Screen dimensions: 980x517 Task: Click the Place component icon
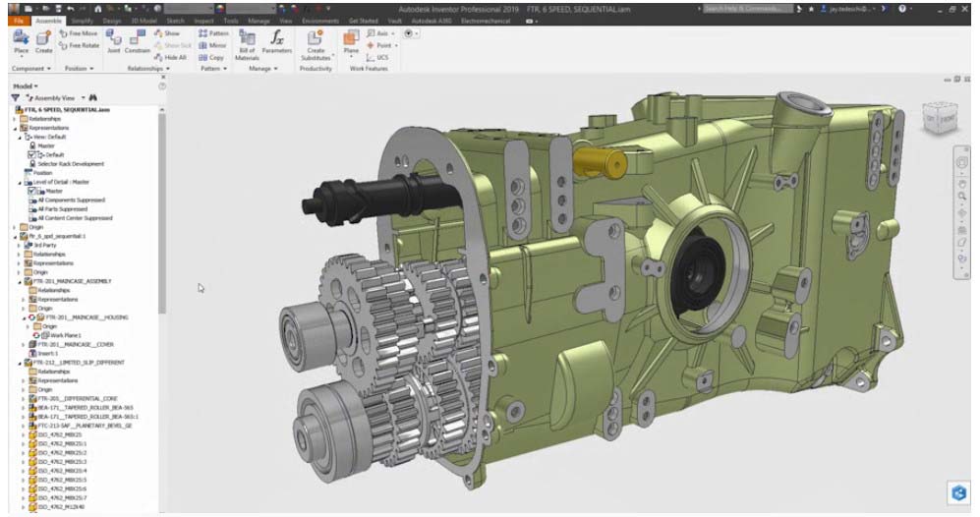(22, 40)
